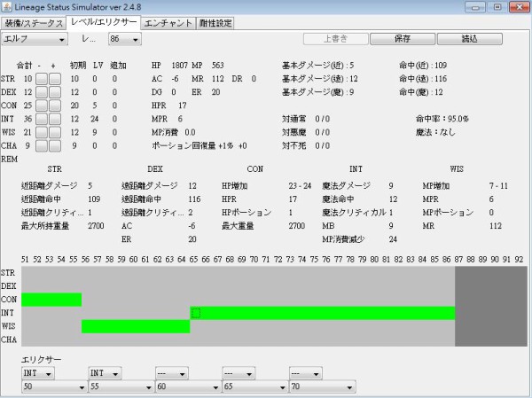
Task: Decrease STR with its minus button
Action: click(43, 79)
